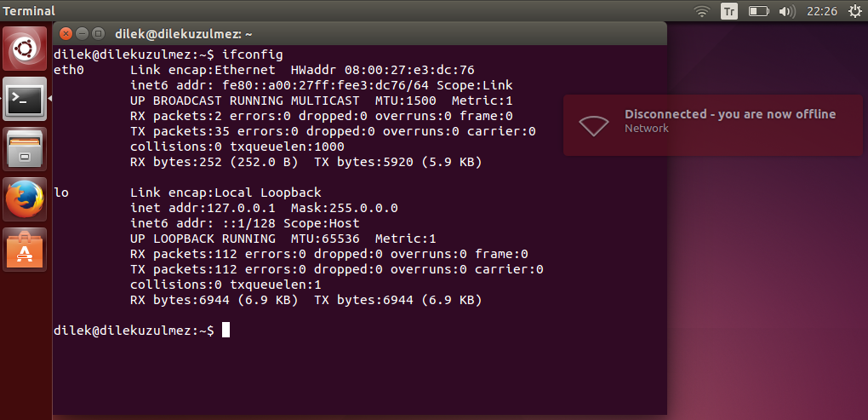868x420 pixels.
Task: Open the battery indicator in top panel
Action: [x=758, y=11]
